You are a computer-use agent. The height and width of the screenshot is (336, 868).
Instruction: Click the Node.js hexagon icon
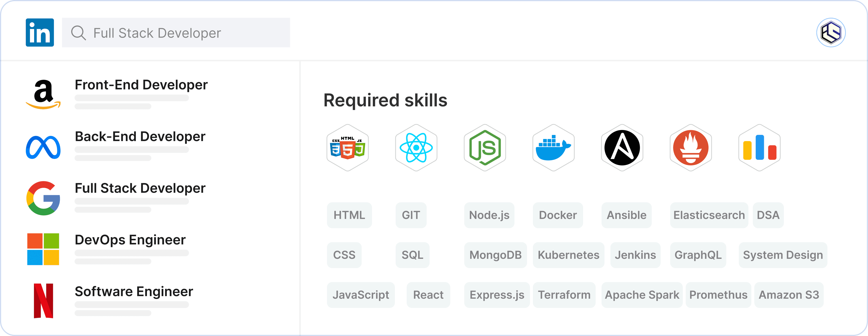tap(485, 148)
